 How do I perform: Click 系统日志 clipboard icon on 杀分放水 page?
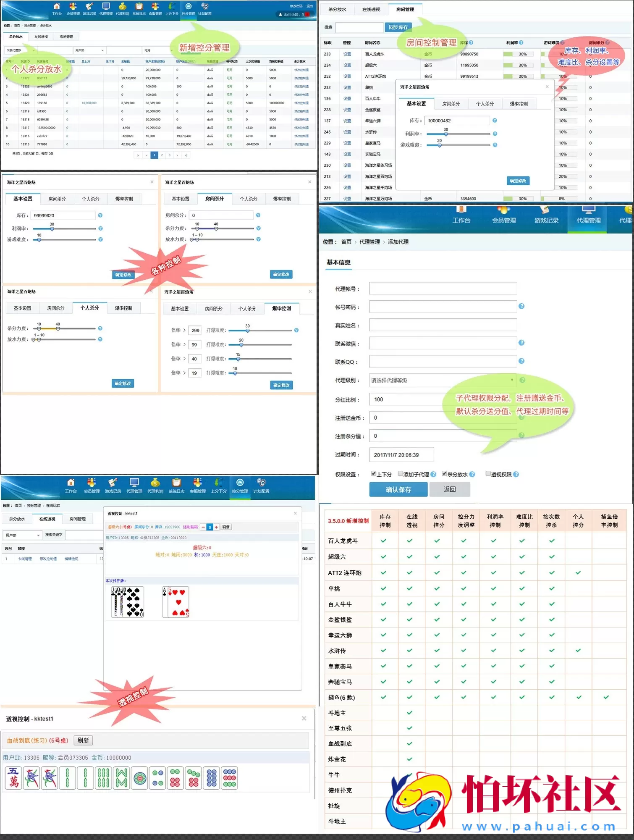point(139,7)
